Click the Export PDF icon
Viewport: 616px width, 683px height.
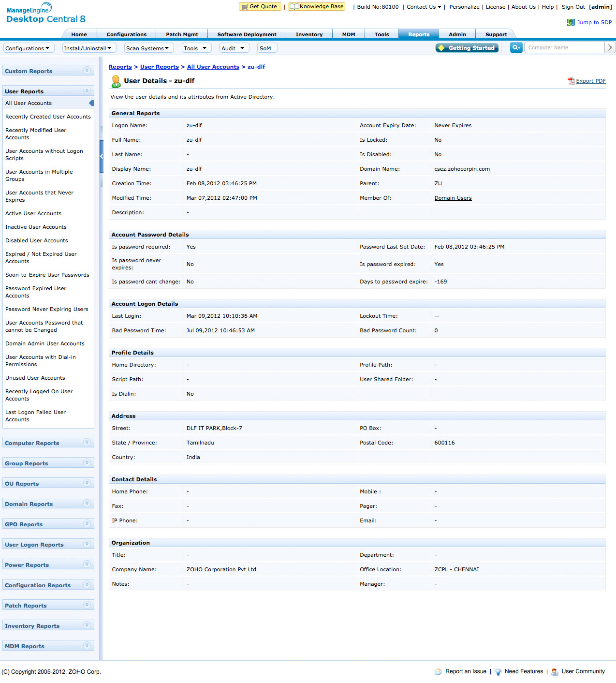point(571,81)
